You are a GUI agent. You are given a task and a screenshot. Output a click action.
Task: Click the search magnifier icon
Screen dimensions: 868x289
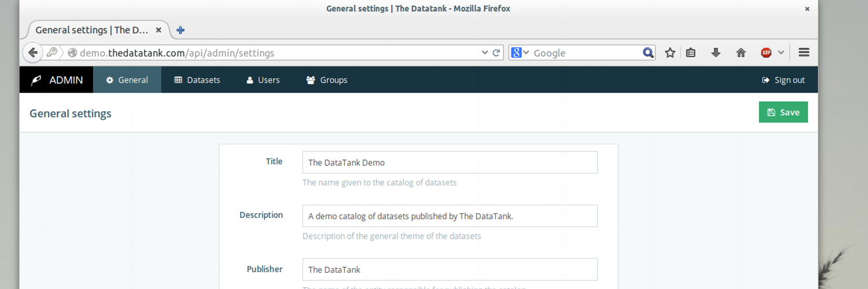click(648, 53)
